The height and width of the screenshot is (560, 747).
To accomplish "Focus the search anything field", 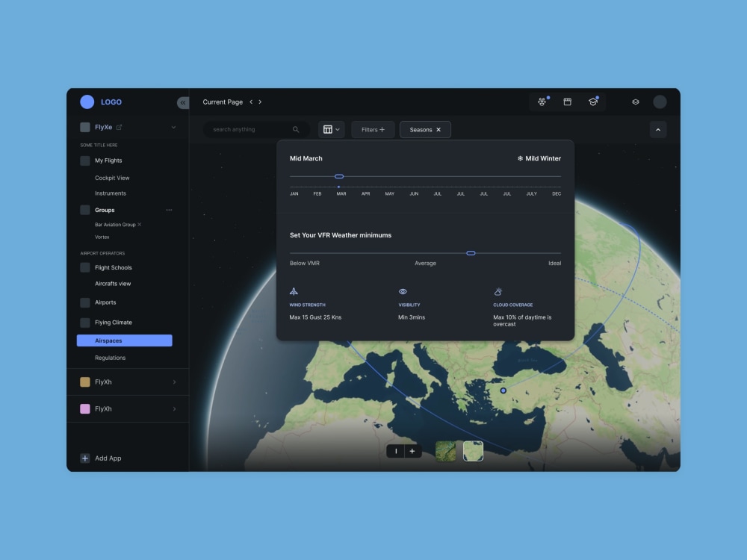I will tap(256, 129).
